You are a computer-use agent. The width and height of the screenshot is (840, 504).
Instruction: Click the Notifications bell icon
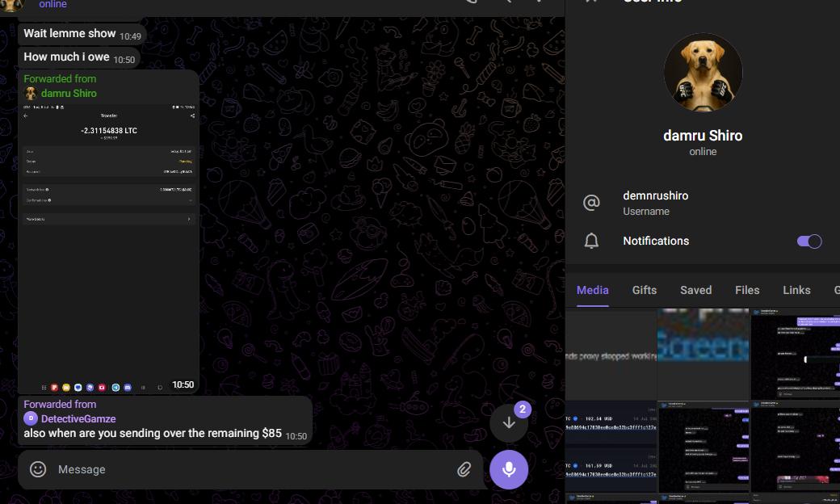[591, 241]
